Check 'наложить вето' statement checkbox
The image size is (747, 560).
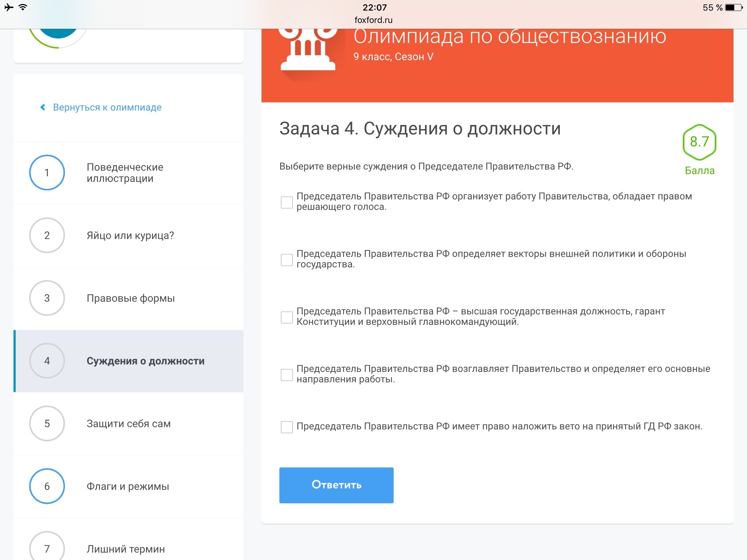point(287,427)
